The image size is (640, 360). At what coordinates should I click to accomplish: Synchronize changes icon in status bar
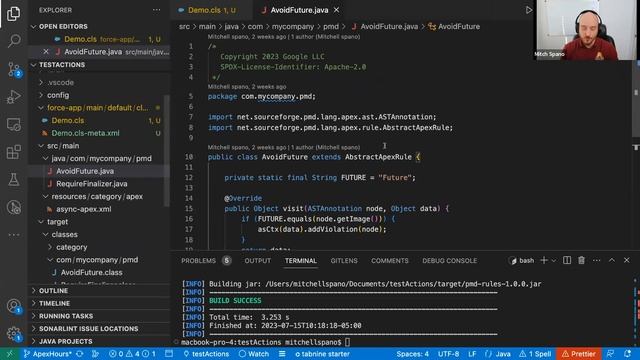pos(80,354)
